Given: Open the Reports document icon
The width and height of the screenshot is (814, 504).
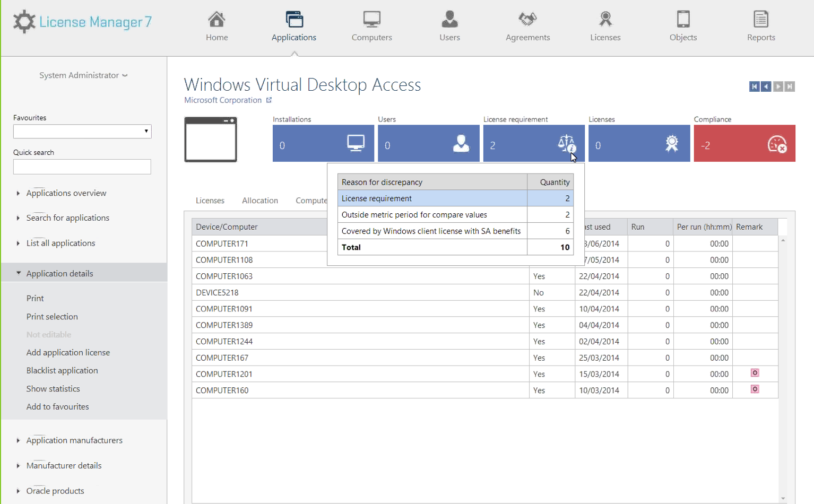Looking at the screenshot, I should click(761, 20).
